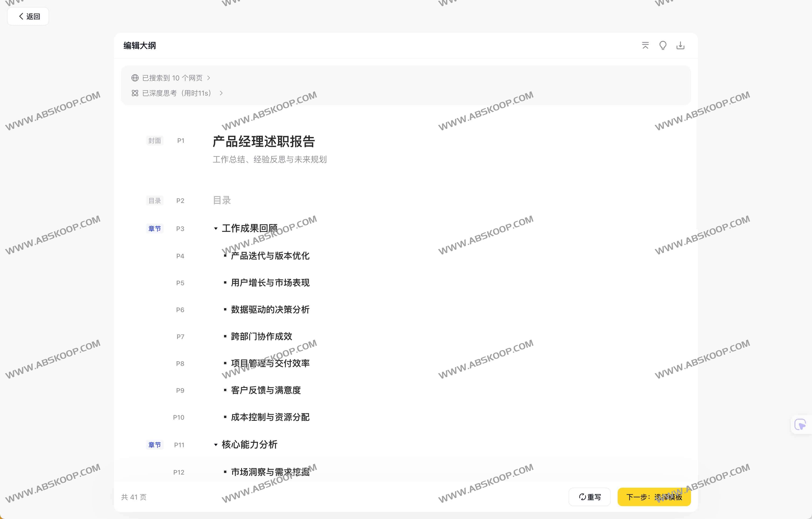Collapse the 工作成果回顾 chapter
Viewport: 812px width, 519px height.
(x=216, y=228)
